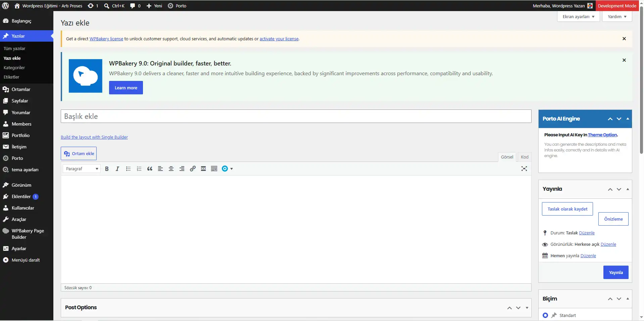
Task: Click the WPBakery cloud logo thumbnail
Action: [x=86, y=76]
